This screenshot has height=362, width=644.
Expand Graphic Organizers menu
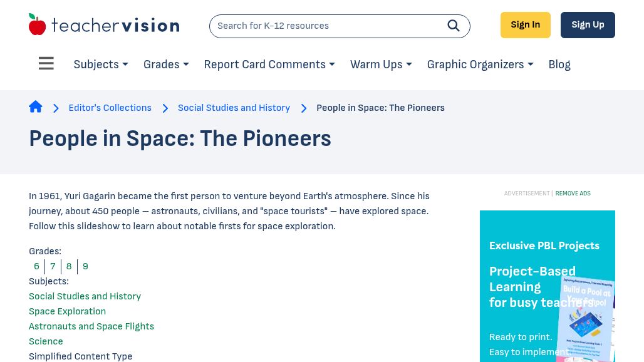(480, 65)
